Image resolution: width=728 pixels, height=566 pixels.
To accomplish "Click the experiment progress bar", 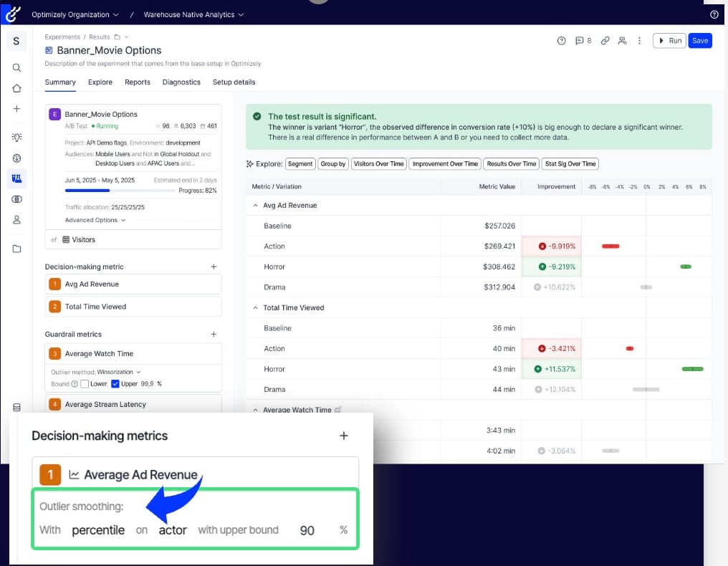I will click(120, 191).
